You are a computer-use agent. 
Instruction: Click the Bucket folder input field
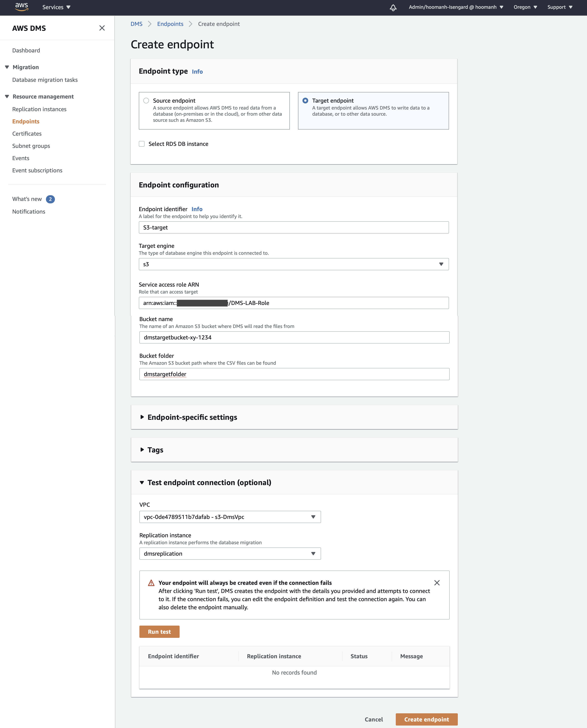(x=294, y=374)
